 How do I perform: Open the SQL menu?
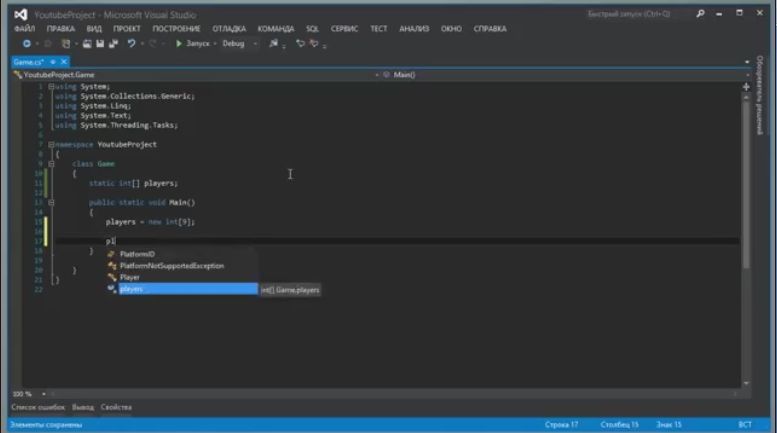click(x=312, y=29)
